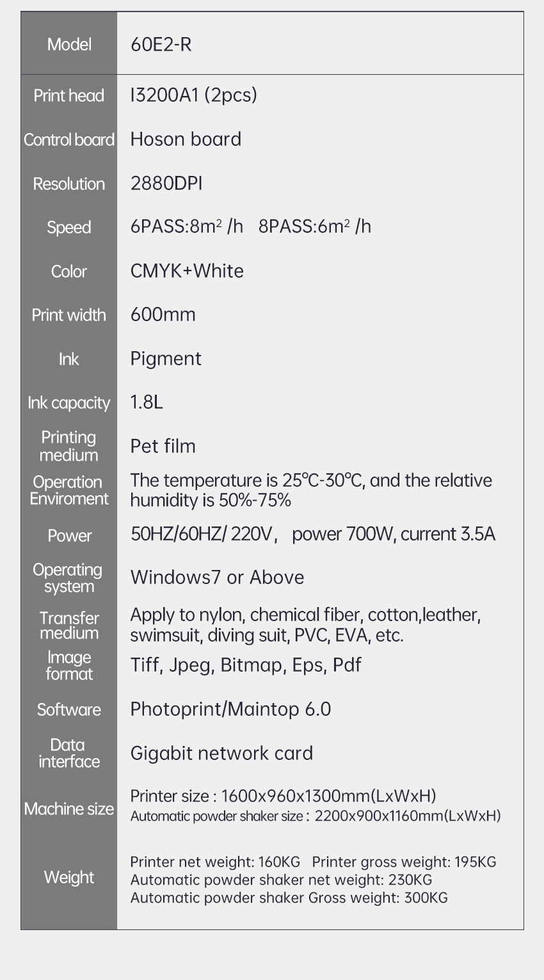The height and width of the screenshot is (980, 544).
Task: Select the Transfer medium label
Action: (x=69, y=625)
